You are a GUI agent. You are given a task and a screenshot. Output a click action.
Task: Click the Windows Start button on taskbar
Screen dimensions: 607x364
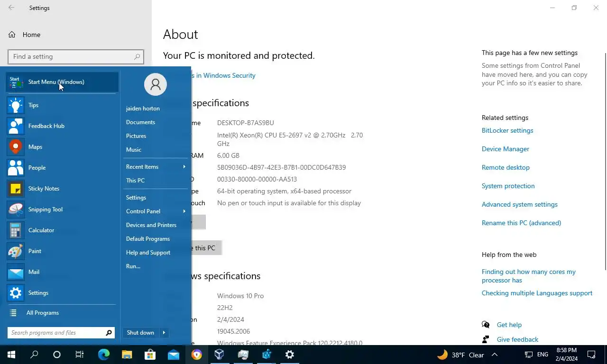[11, 355]
